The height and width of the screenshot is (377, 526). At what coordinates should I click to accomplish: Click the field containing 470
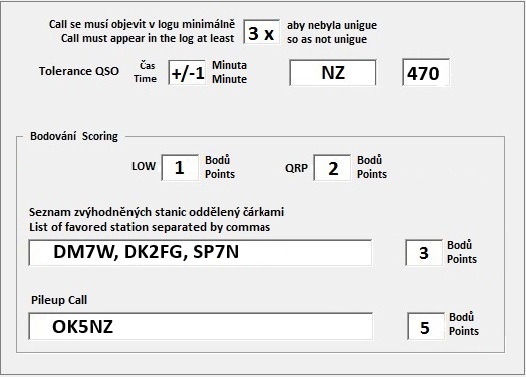[426, 73]
